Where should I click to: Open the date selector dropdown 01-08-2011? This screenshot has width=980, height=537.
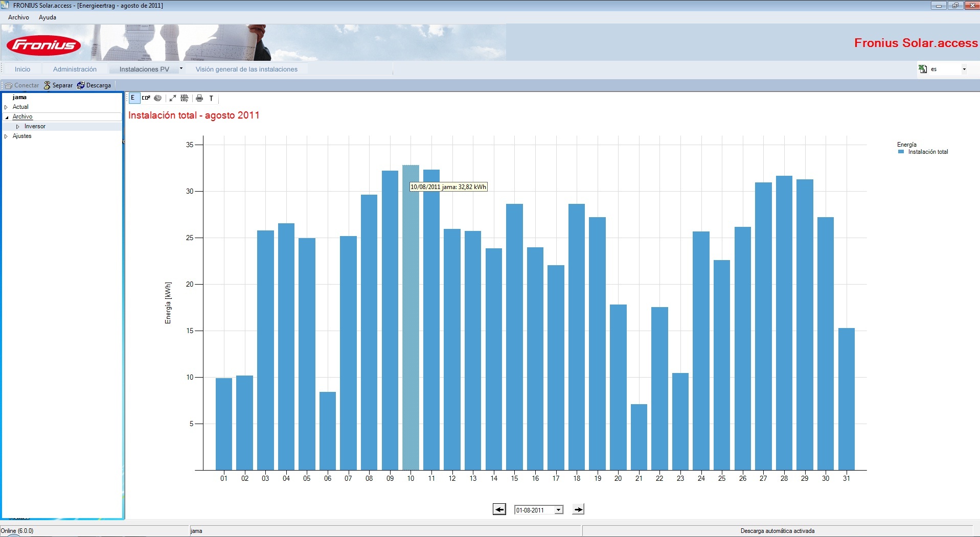pos(559,510)
